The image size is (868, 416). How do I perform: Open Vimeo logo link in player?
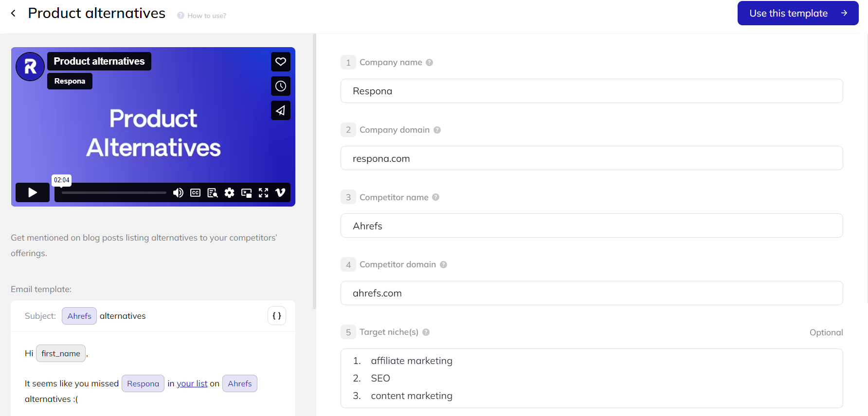pos(281,193)
